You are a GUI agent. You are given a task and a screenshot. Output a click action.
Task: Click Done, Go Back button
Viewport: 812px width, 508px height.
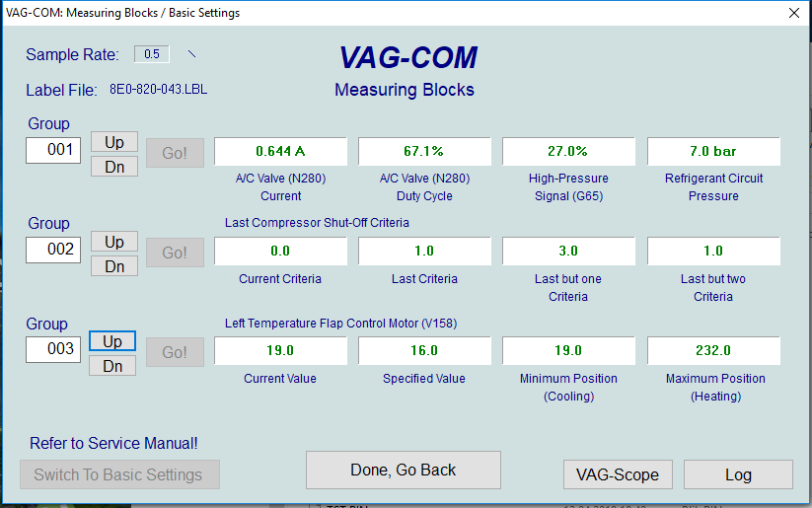tap(404, 470)
